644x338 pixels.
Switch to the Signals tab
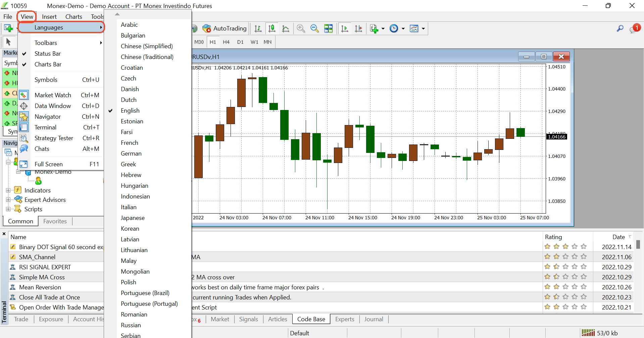(x=248, y=319)
